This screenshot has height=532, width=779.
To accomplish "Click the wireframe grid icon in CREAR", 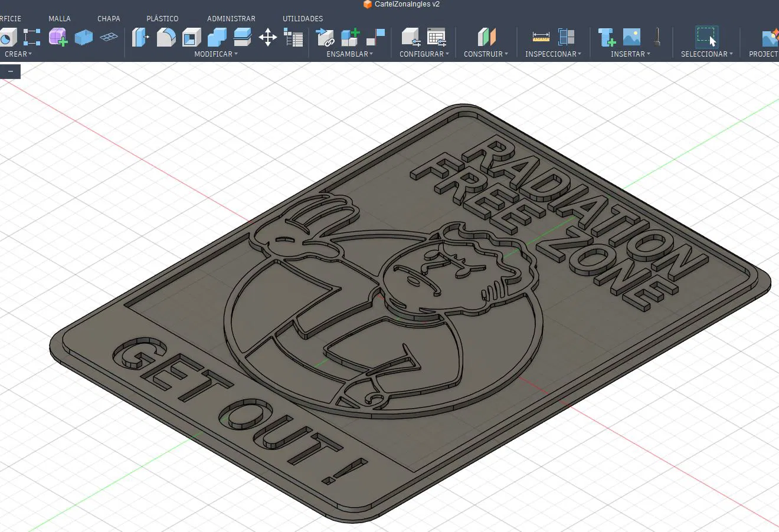I will (x=109, y=38).
